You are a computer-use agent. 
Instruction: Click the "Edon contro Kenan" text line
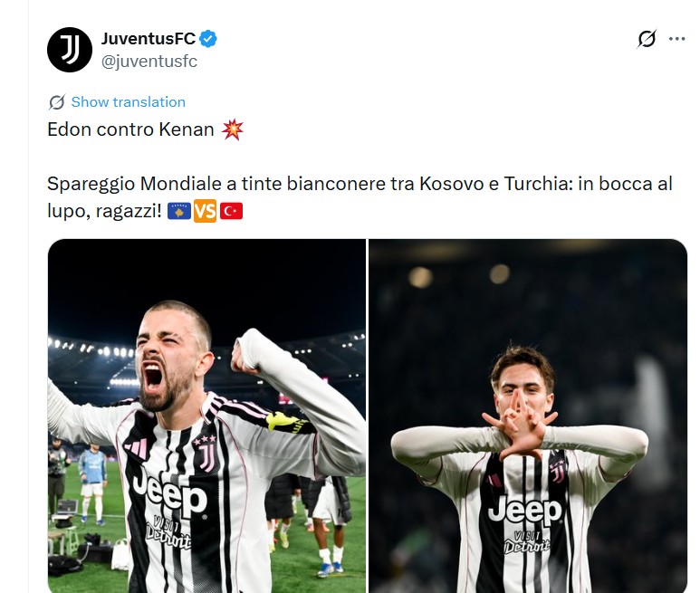[133, 130]
